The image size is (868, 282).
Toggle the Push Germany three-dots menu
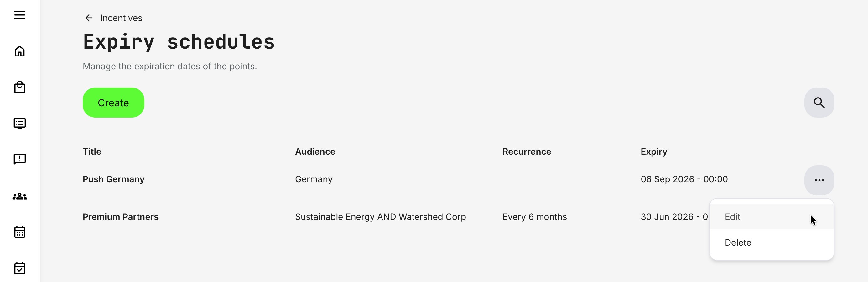click(x=819, y=180)
